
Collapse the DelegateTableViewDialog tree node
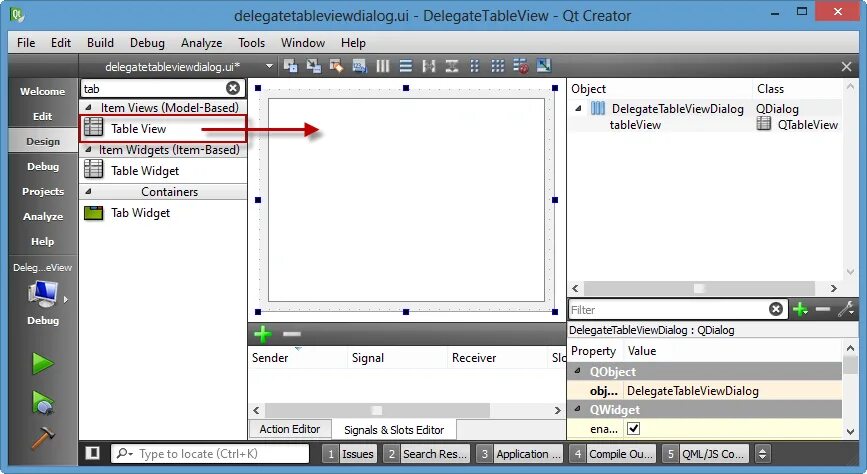pos(578,108)
